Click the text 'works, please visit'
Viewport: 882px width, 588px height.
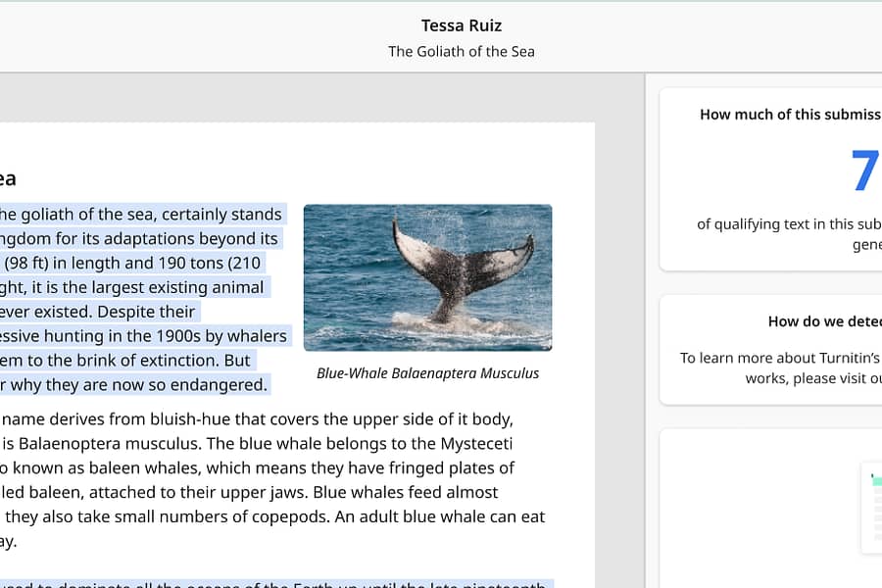[813, 378]
